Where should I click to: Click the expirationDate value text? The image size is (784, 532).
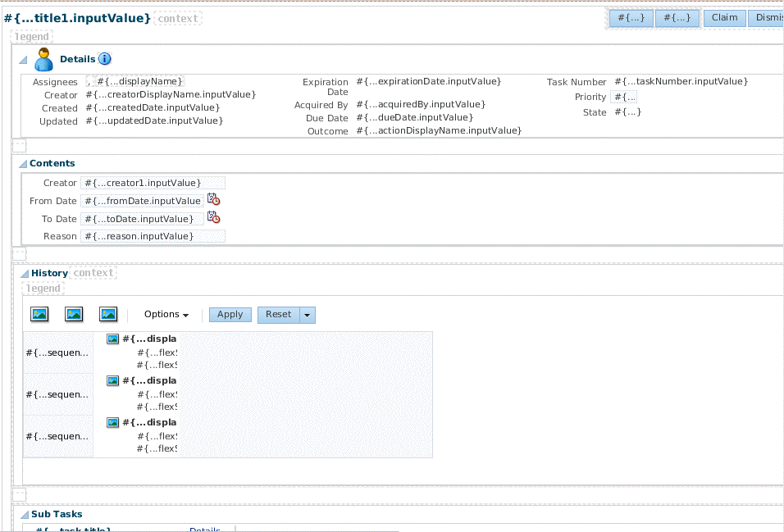(x=429, y=81)
